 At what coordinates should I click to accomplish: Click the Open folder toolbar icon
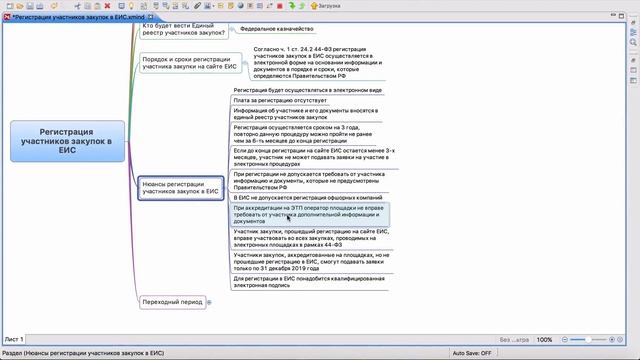pos(20,6)
